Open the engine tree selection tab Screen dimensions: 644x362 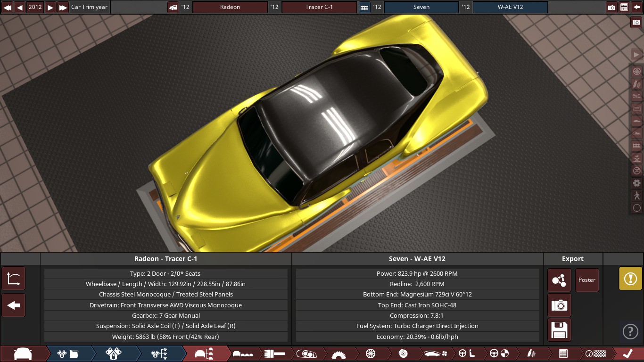(x=159, y=354)
